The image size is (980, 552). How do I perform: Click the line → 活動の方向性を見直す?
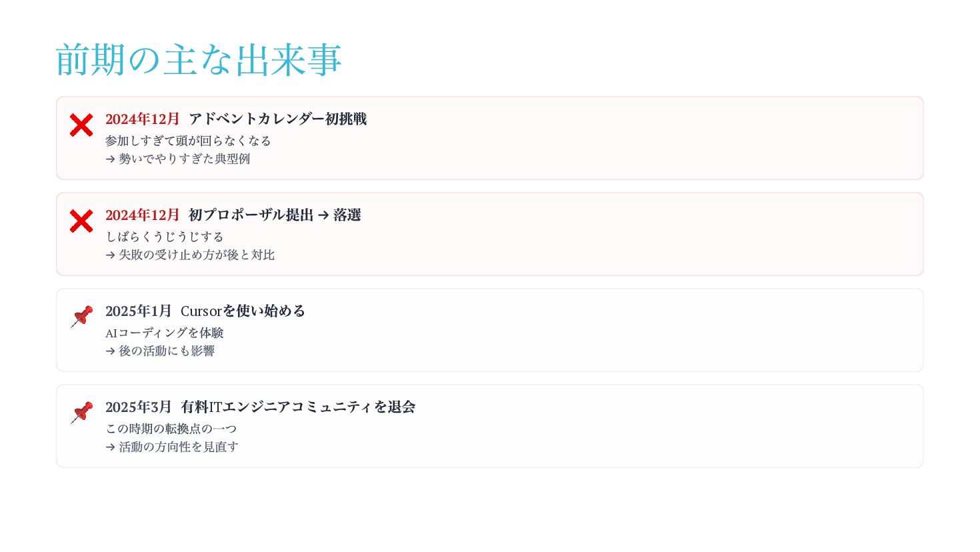172,447
